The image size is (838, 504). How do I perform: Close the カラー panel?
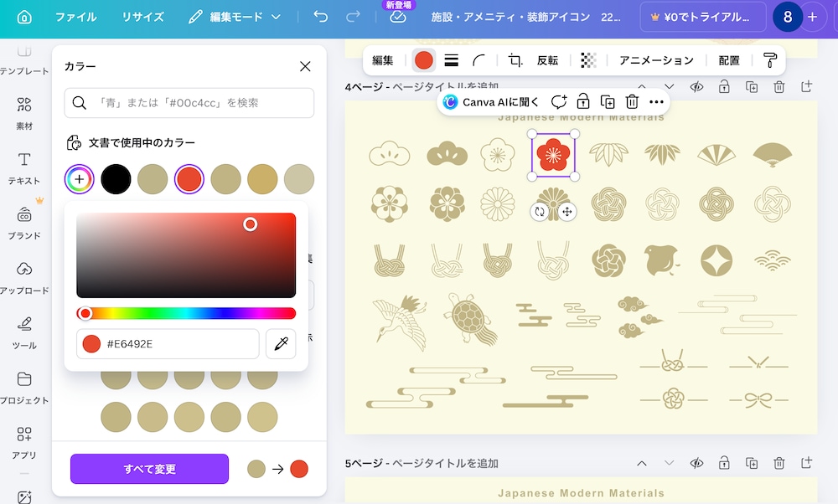click(x=305, y=66)
